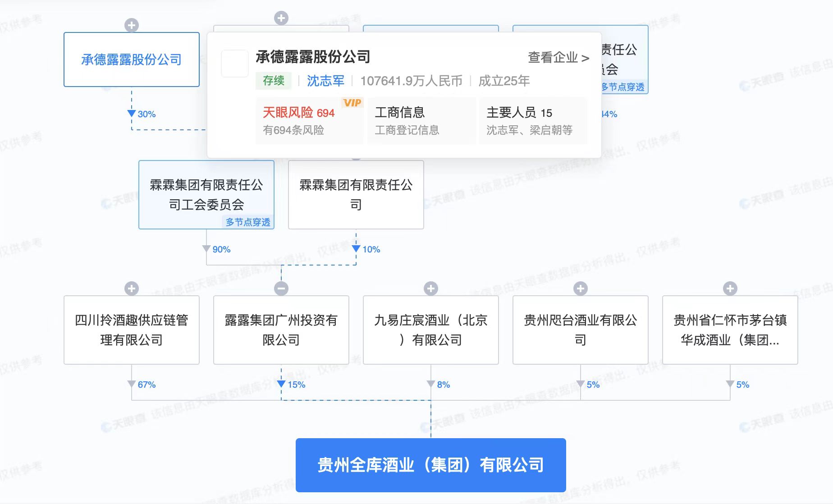Click the VIP badge on risk tile
This screenshot has height=504, width=833.
coord(352,103)
